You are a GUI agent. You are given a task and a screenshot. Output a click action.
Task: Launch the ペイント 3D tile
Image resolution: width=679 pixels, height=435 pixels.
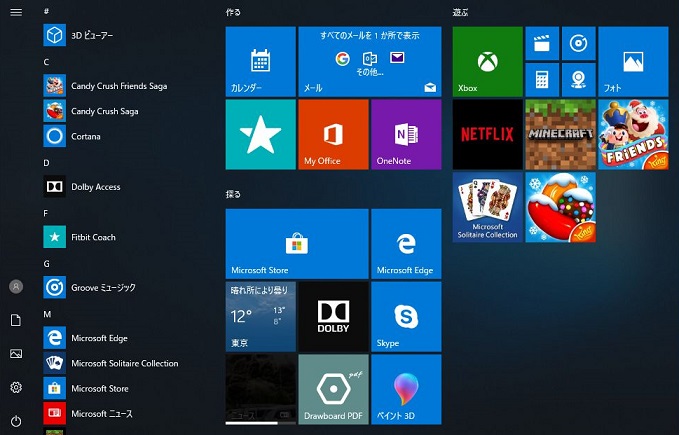point(405,388)
